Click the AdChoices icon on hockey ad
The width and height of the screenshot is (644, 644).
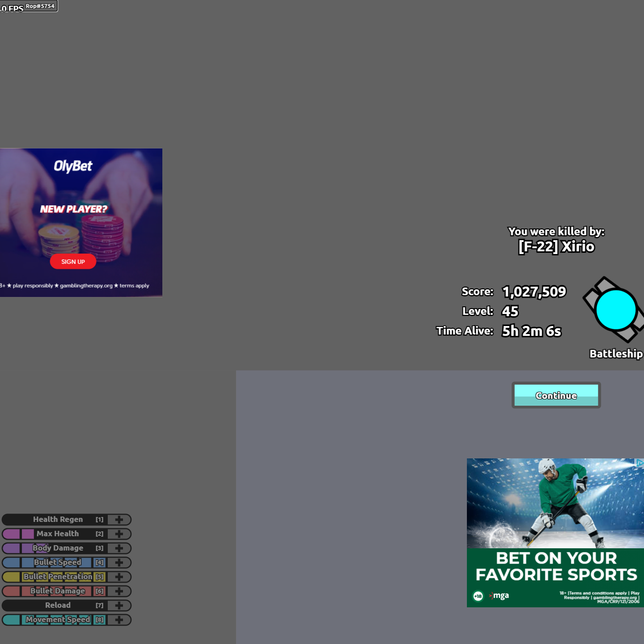point(640,463)
